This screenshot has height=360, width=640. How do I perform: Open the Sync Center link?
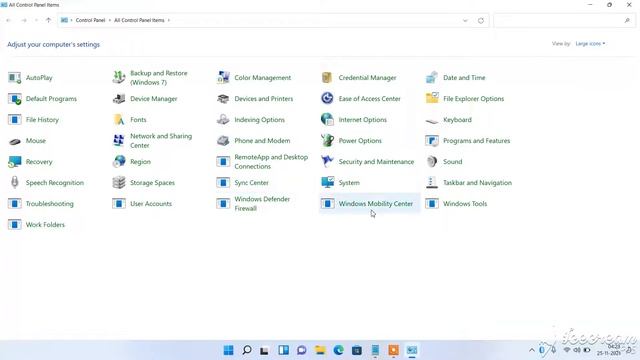(x=251, y=183)
